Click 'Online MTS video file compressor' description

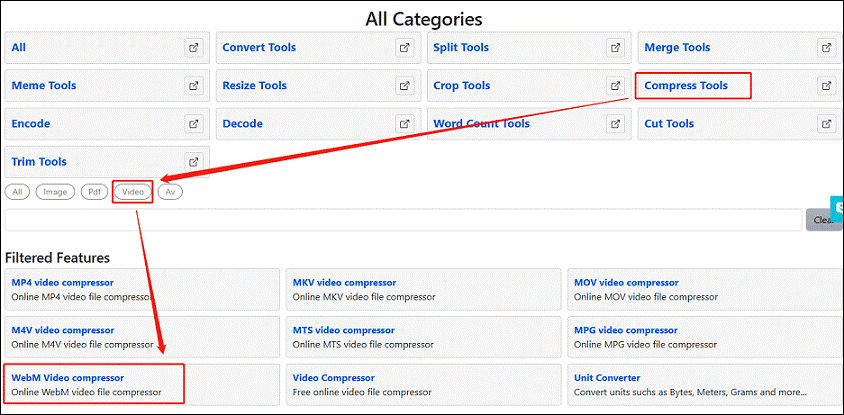tap(363, 344)
